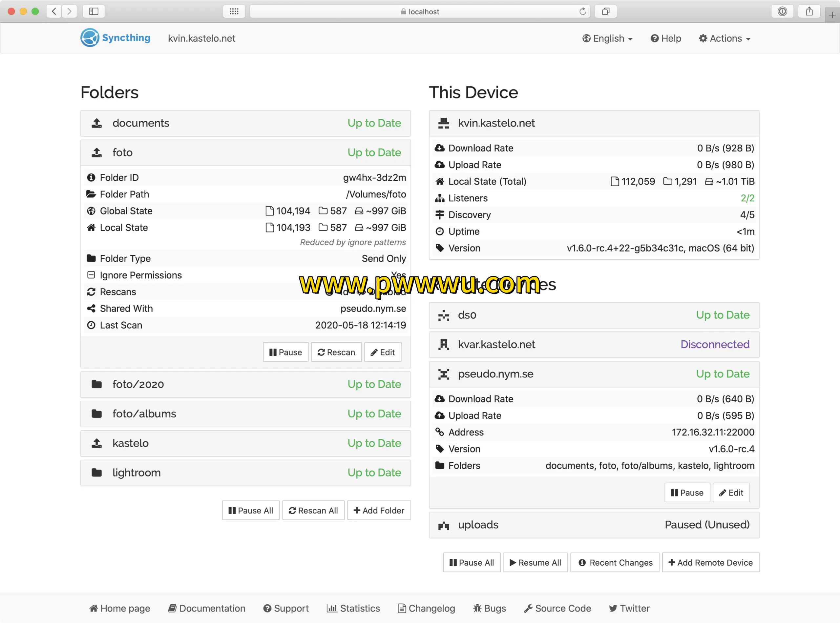This screenshot has height=623, width=840.
Task: Click the reload page icon in address bar
Action: pos(583,11)
